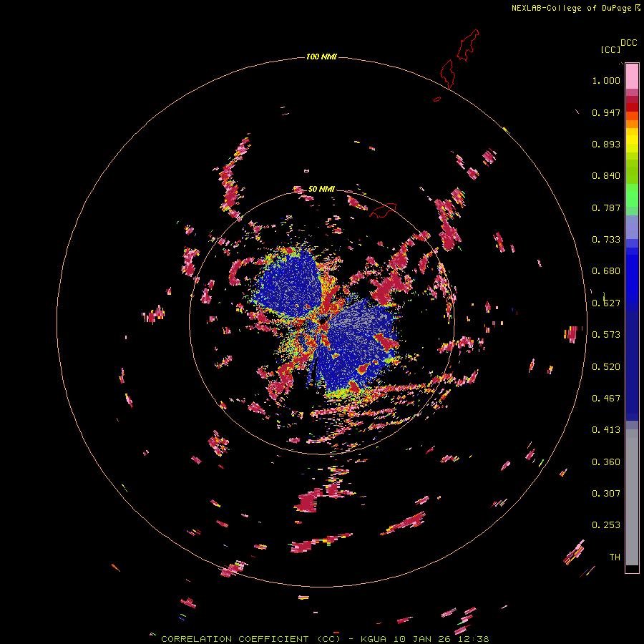Click the 50 NMI range ring label

[x=321, y=189]
